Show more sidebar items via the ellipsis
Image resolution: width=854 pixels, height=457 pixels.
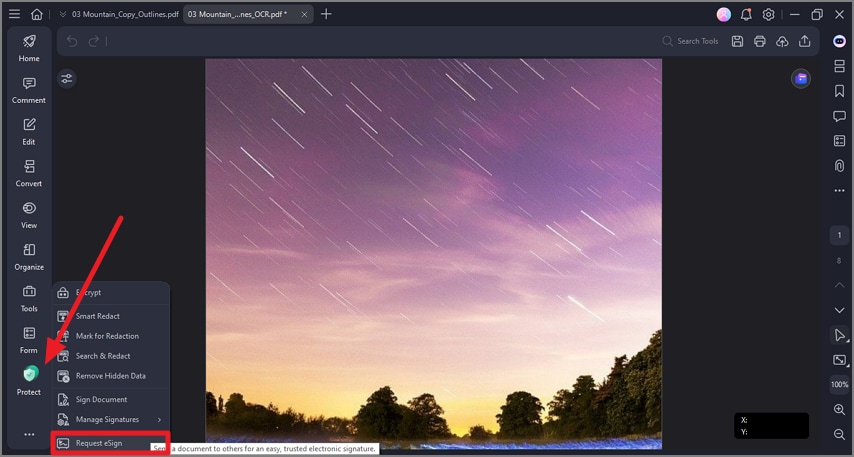pyautogui.click(x=29, y=434)
